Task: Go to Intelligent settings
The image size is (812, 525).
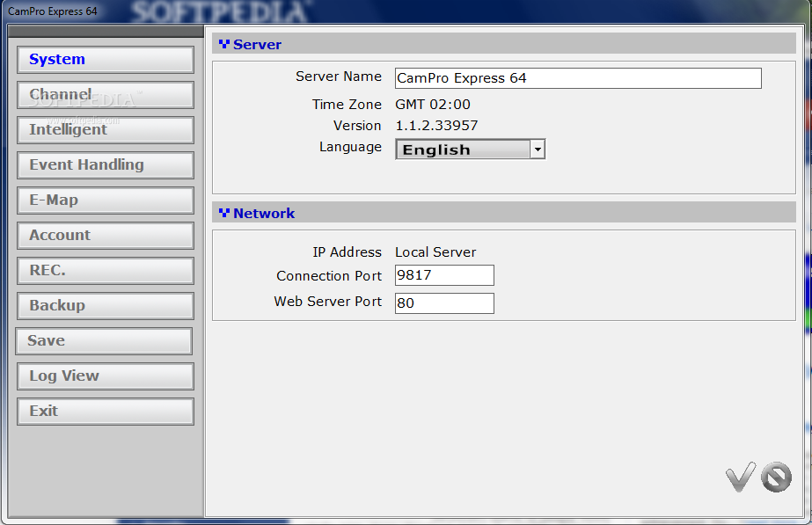Action: (106, 130)
